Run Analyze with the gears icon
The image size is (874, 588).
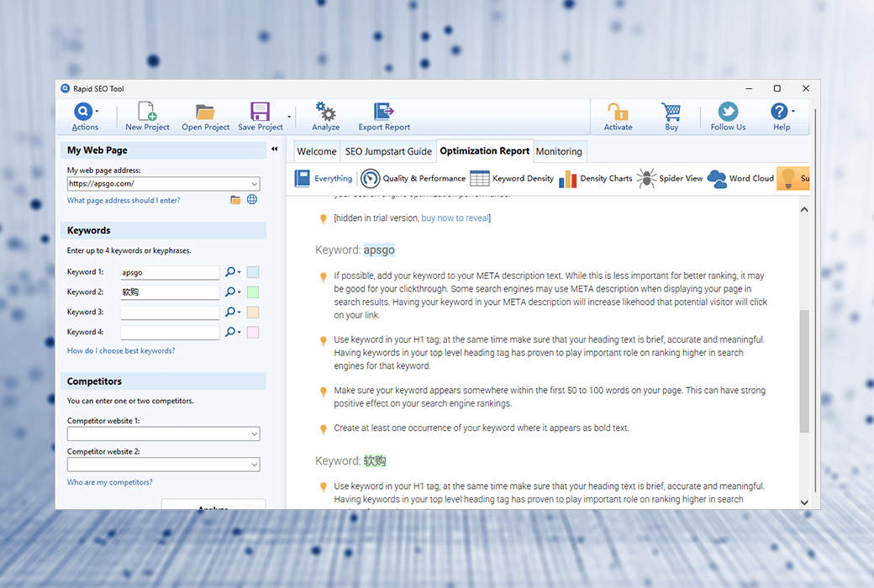pos(325,112)
